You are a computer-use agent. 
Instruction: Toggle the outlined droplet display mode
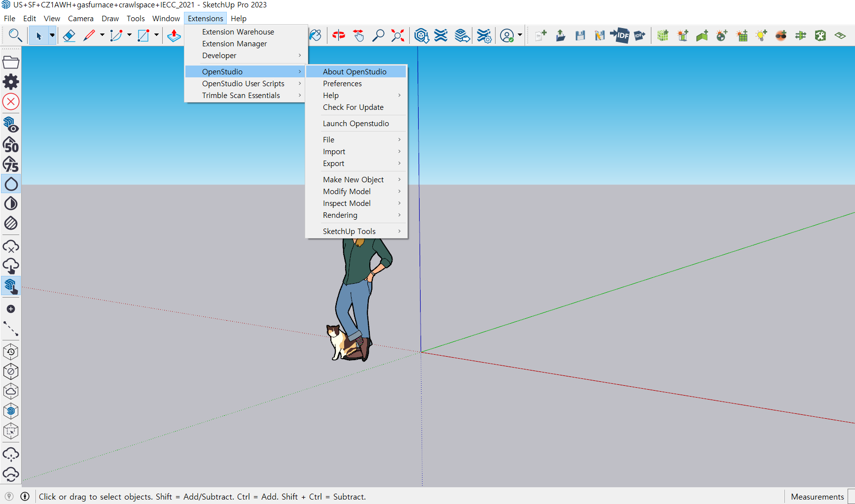tap(11, 184)
